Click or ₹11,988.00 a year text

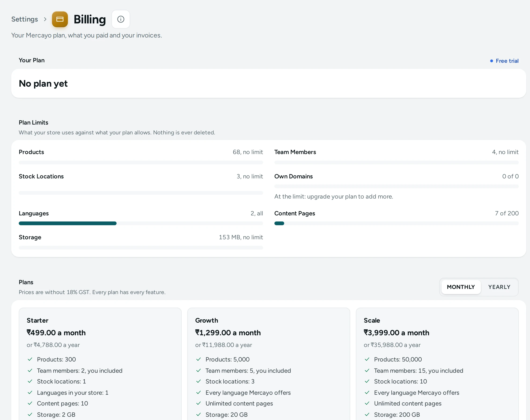[x=224, y=345]
